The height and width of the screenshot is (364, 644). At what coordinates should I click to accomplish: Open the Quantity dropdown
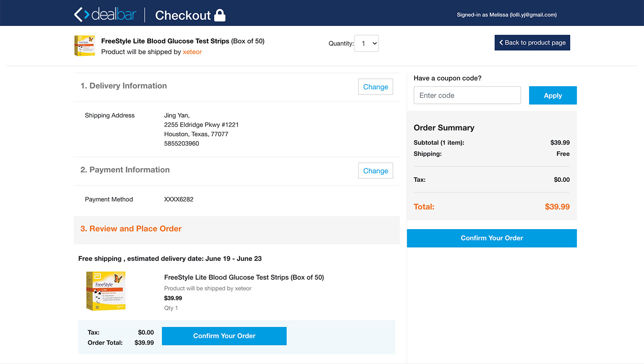click(366, 43)
